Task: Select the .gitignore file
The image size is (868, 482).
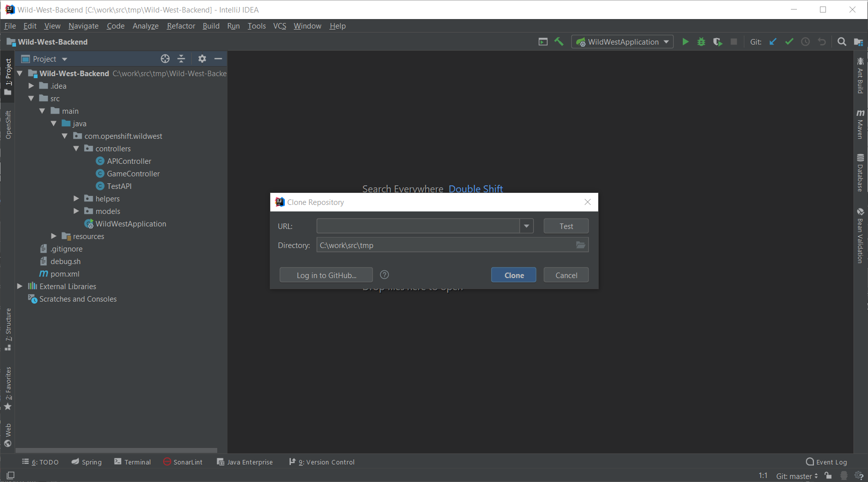Action: [x=66, y=249]
